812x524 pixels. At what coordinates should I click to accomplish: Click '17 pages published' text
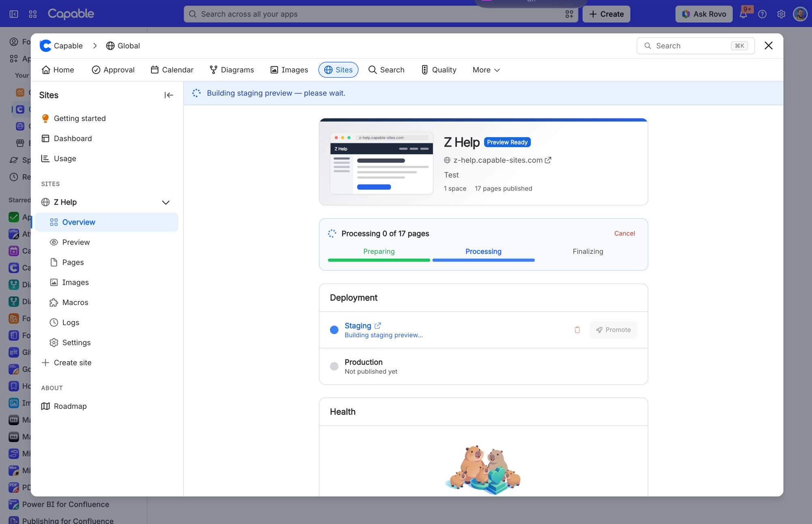(x=503, y=188)
